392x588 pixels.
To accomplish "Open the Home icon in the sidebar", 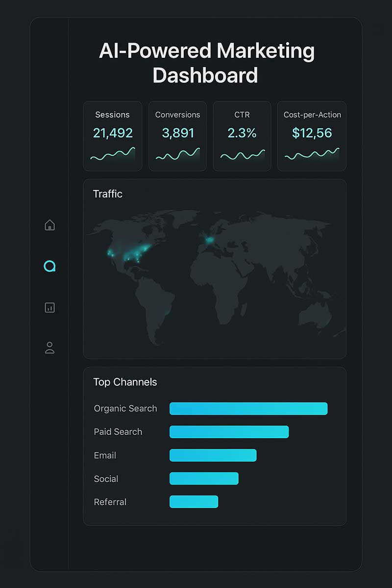I will point(49,225).
